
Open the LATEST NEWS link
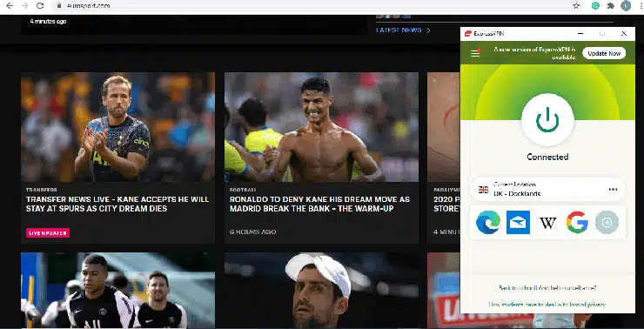click(399, 30)
